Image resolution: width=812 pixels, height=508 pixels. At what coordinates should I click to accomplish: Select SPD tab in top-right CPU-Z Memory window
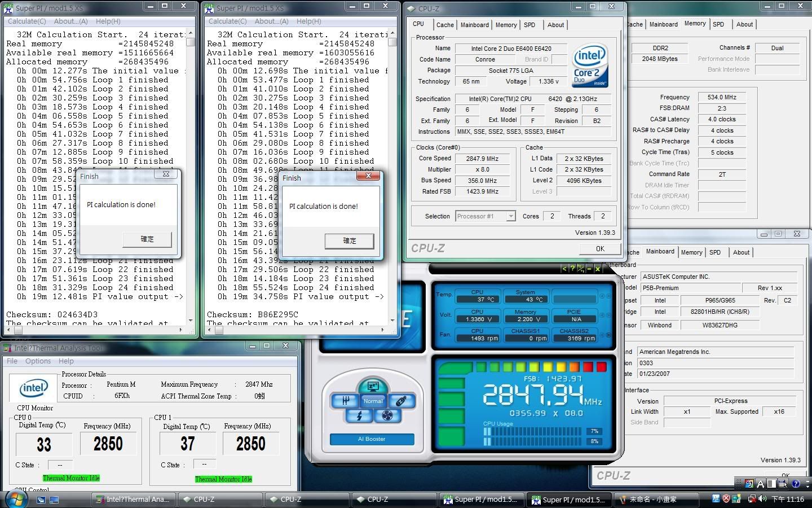tap(718, 24)
